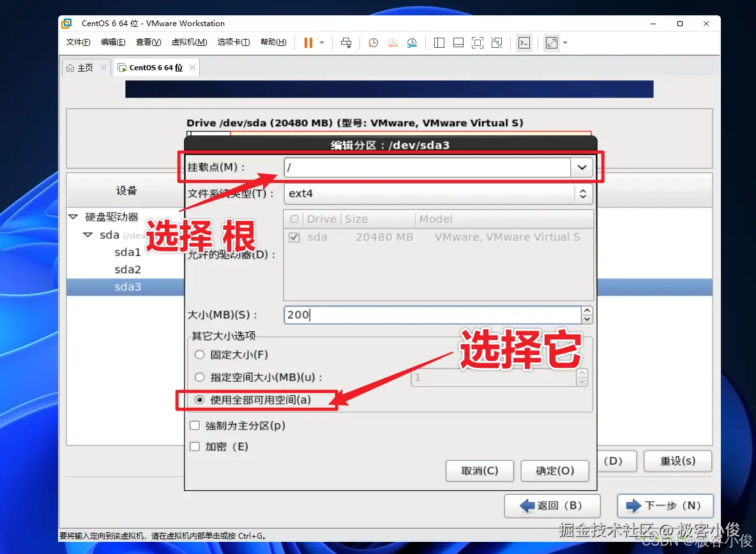Screen dimensions: 756x554
Task: Switch to the 主页 tab
Action: point(86,68)
